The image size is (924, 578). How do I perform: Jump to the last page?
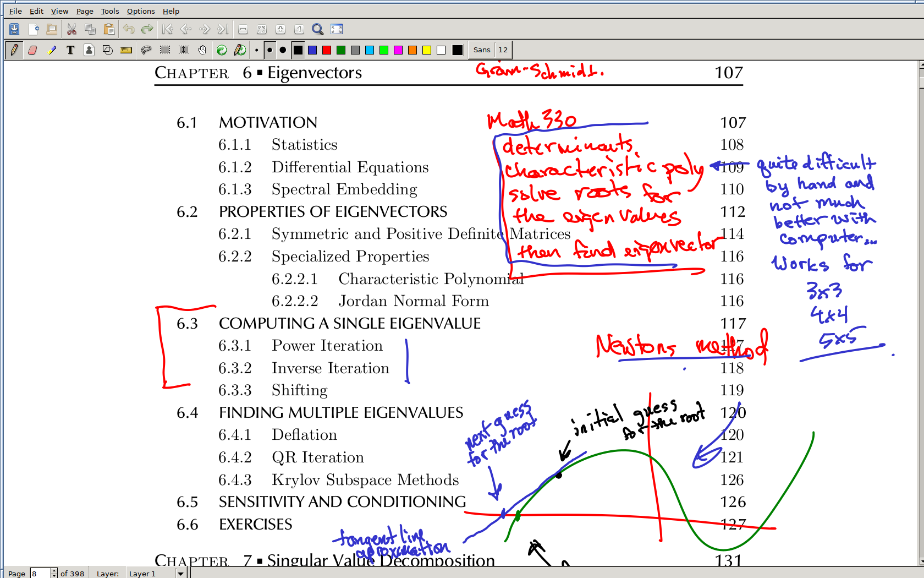(223, 29)
